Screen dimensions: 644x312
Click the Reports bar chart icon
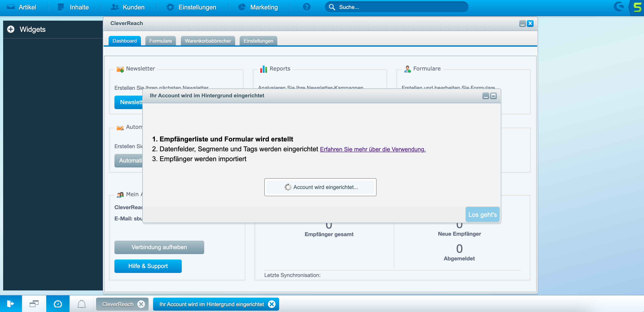(x=263, y=69)
